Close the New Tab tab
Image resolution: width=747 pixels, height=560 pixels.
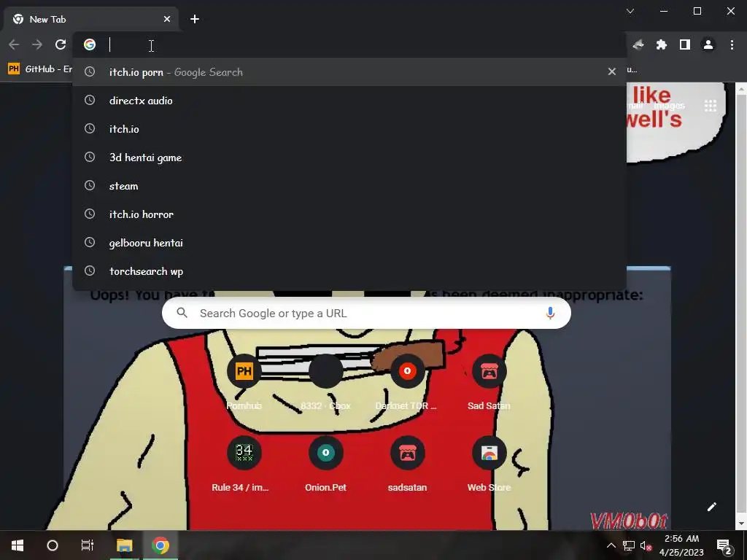click(x=167, y=19)
